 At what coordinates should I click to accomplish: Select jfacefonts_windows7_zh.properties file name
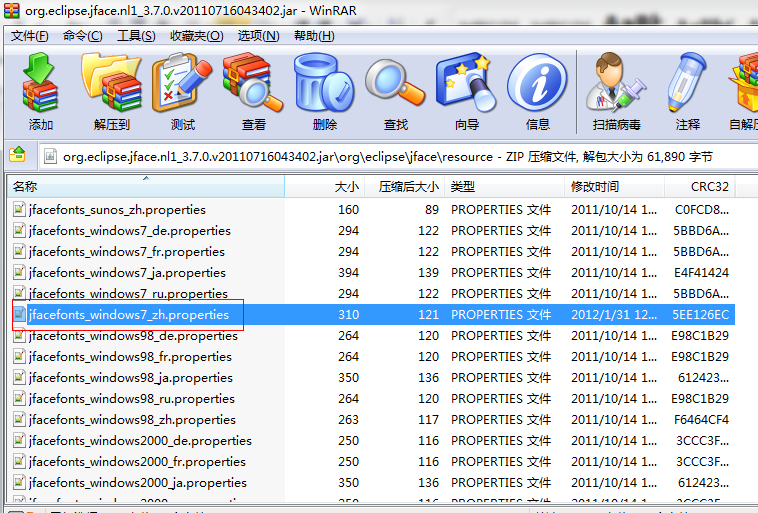129,314
